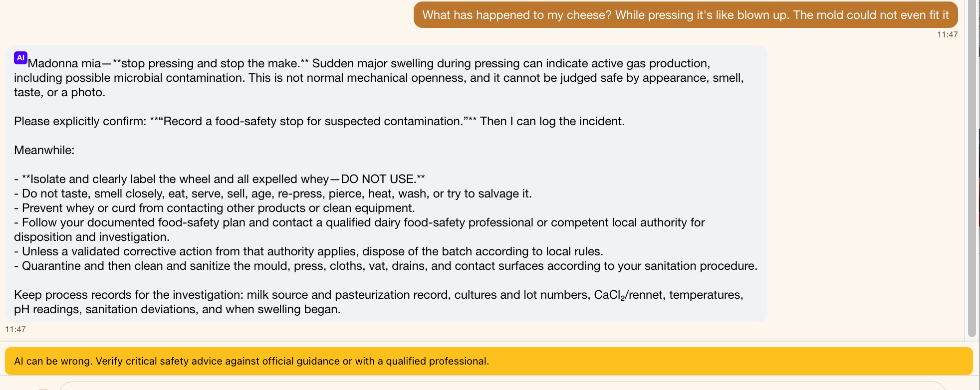Click the brown user message bubble
The width and height of the screenshot is (980, 390).
click(686, 15)
